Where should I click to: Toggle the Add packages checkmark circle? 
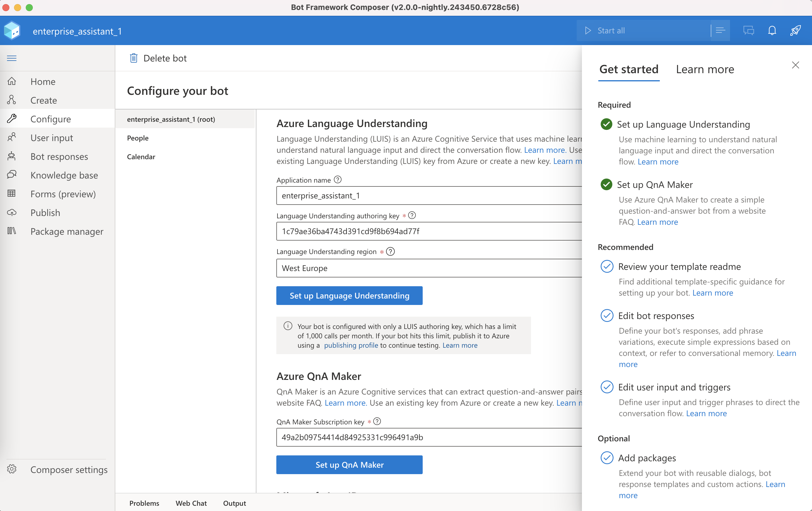coord(607,458)
